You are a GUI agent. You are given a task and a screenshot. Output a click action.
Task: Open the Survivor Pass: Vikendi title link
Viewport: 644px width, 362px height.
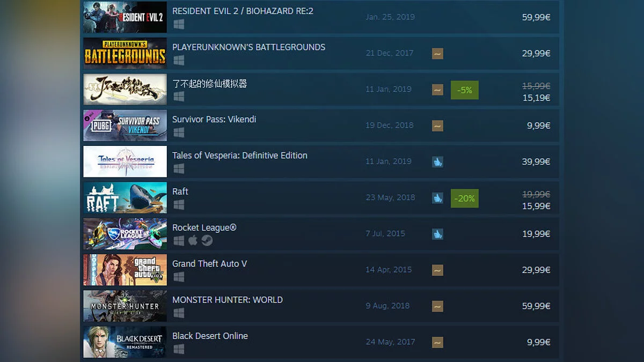pyautogui.click(x=214, y=119)
